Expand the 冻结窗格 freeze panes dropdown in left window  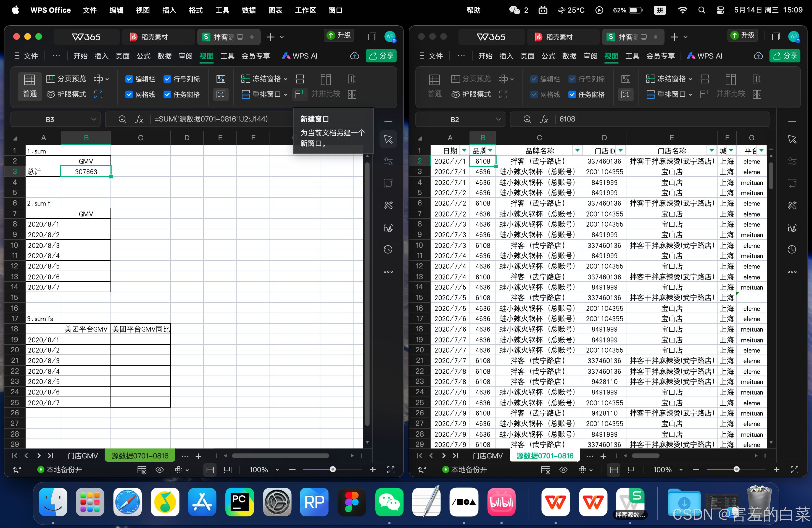tap(286, 79)
